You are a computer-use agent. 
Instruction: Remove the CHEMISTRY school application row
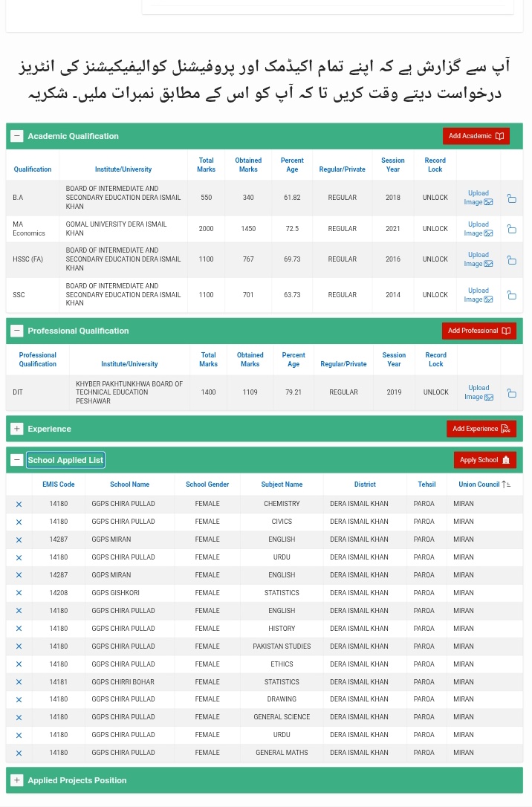[x=19, y=505]
